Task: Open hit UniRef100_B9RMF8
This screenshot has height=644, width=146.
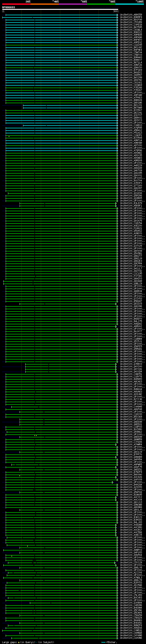Action: [131, 17]
